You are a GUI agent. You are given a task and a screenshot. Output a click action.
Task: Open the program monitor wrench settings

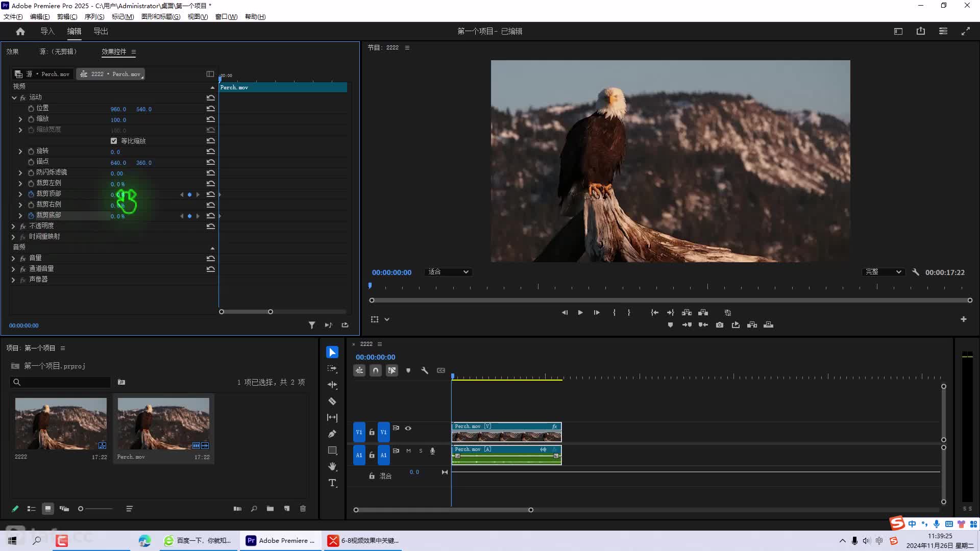[916, 272]
